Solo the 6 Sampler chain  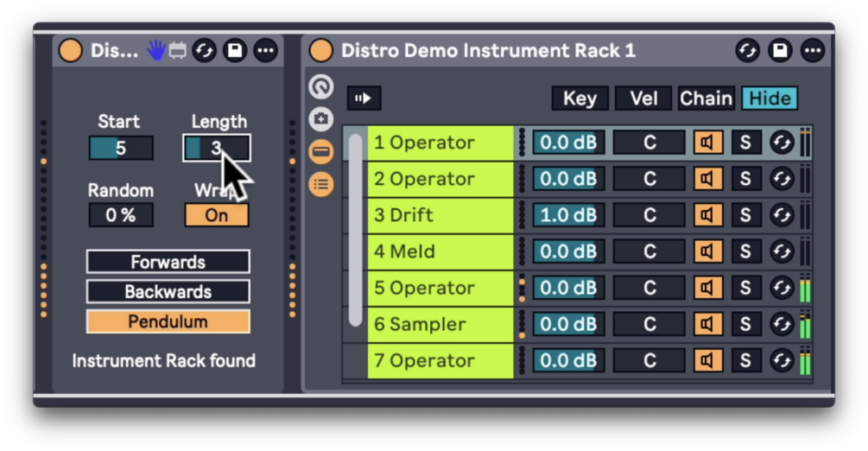pyautogui.click(x=745, y=324)
